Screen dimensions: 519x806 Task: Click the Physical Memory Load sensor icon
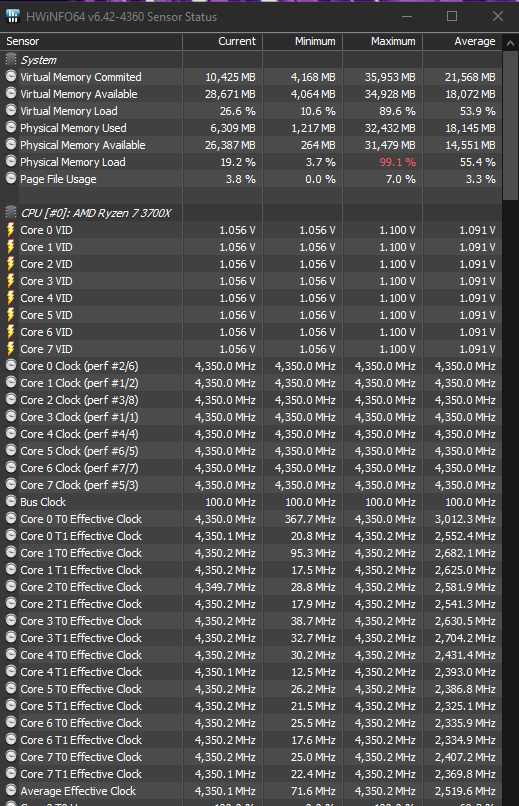11,161
